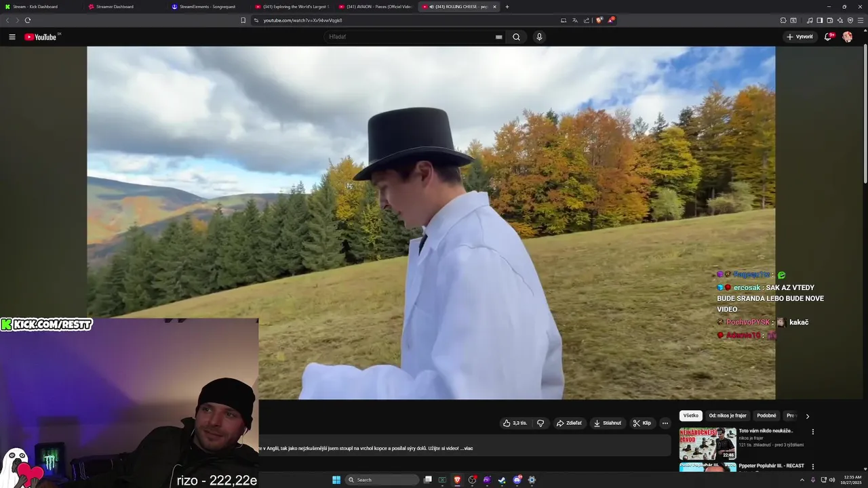Viewport: 868px width, 488px height.
Task: Open options for 'Toto vám nikdo neukáže..' video
Action: point(812,432)
